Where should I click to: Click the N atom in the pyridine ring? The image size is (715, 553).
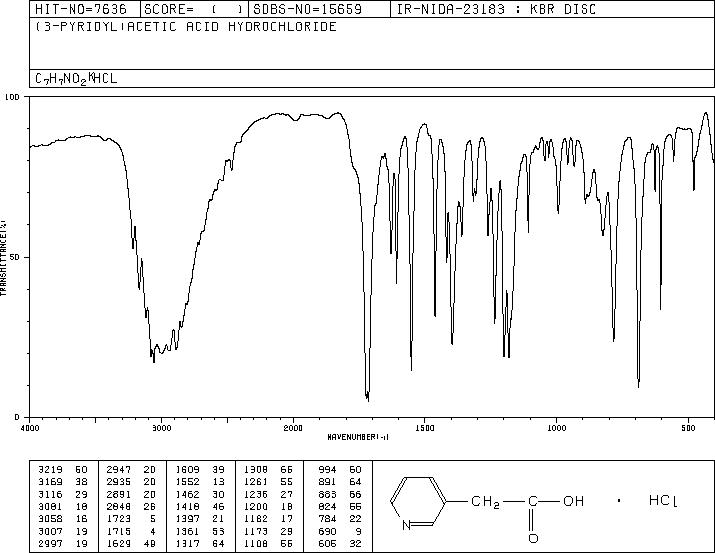coord(406,525)
